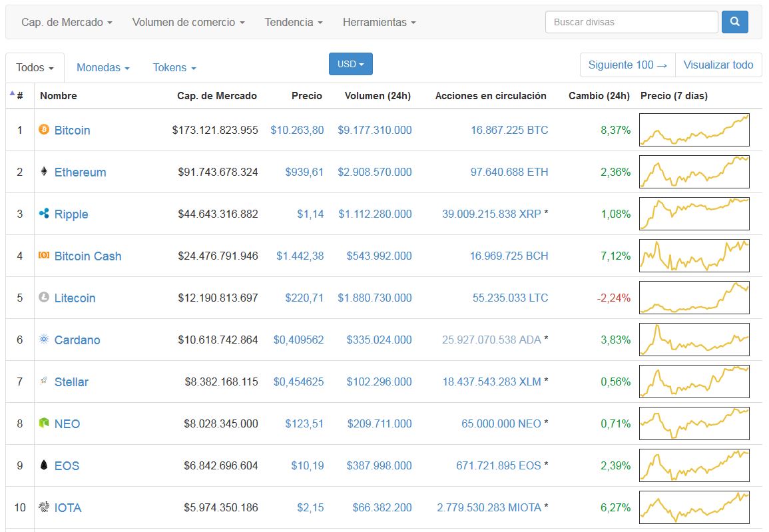
Task: Select Litecoin's change value -2,24%
Action: [x=613, y=298]
